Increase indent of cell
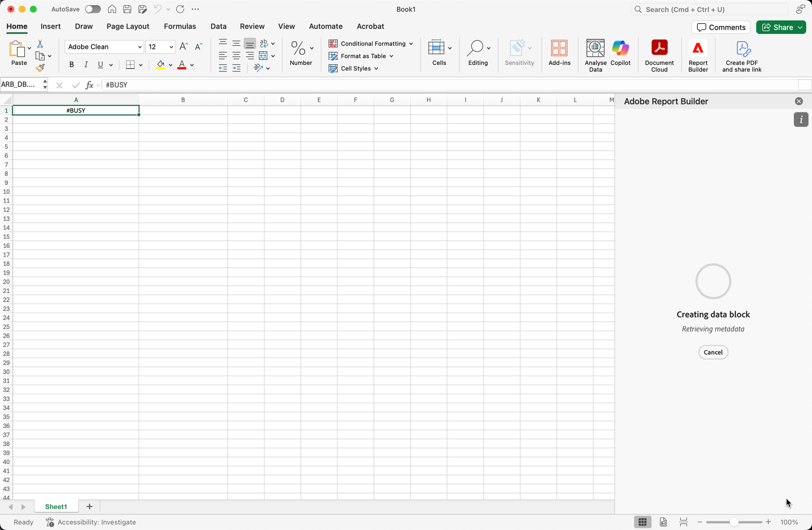The height and width of the screenshot is (530, 812). (x=236, y=68)
